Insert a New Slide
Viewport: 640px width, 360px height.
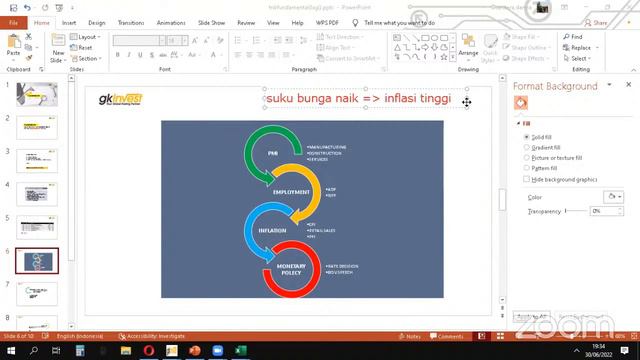click(x=58, y=49)
